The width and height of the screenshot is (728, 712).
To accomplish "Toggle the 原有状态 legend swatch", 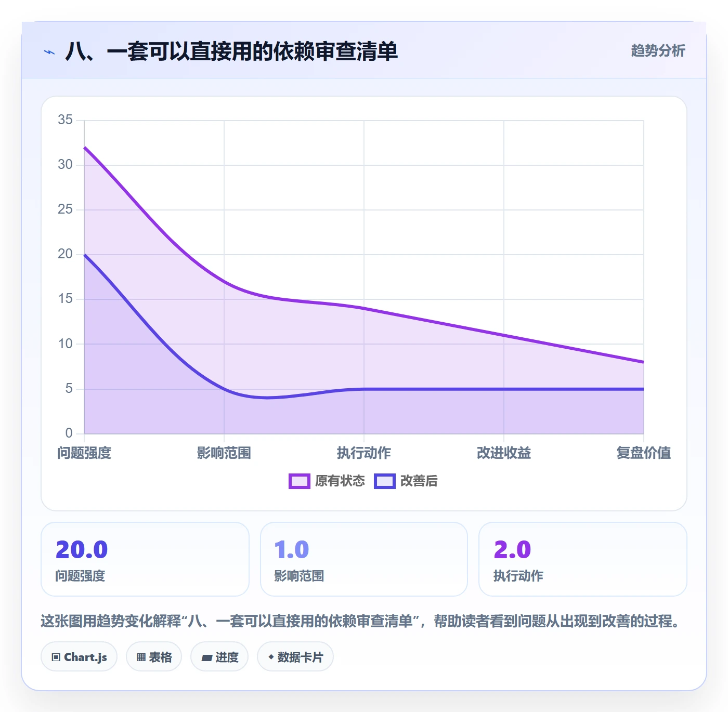I will click(x=300, y=481).
